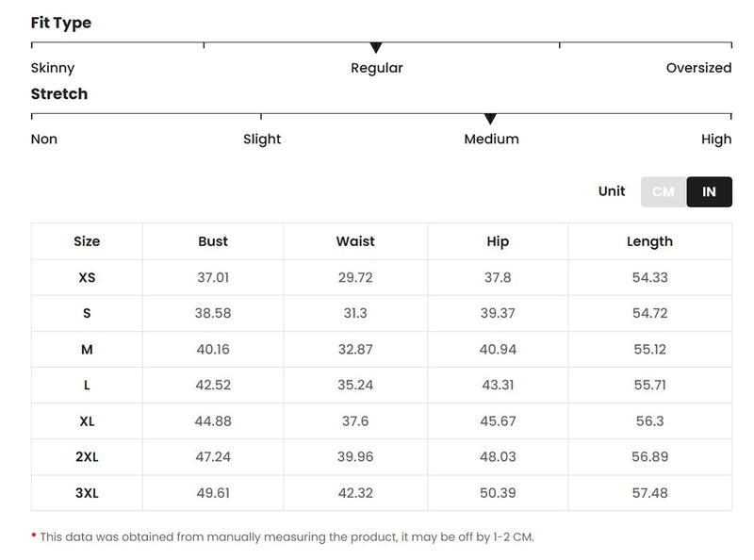Click the Oversized fit label
Viewport: 754px width, 560px height.
point(698,68)
